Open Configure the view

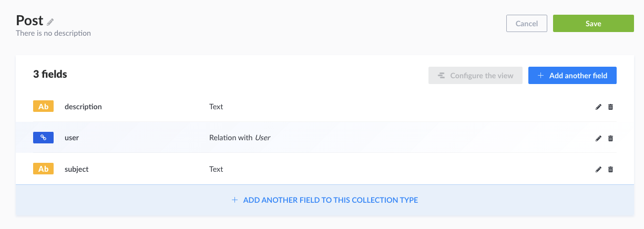(475, 76)
